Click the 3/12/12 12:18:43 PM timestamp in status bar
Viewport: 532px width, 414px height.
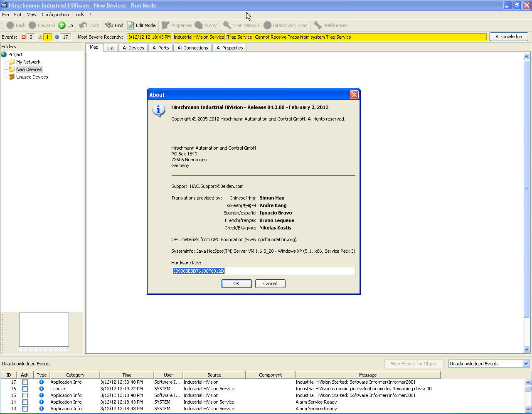click(149, 37)
